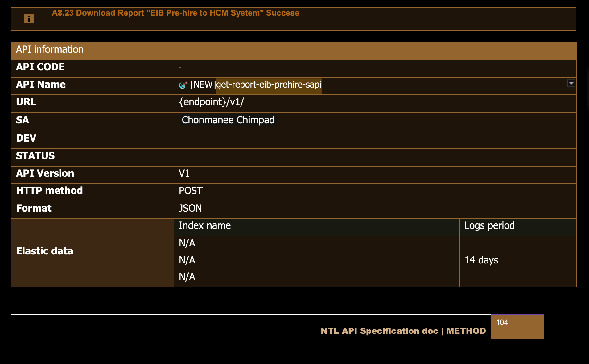Click the V1 API Version value

tap(184, 173)
